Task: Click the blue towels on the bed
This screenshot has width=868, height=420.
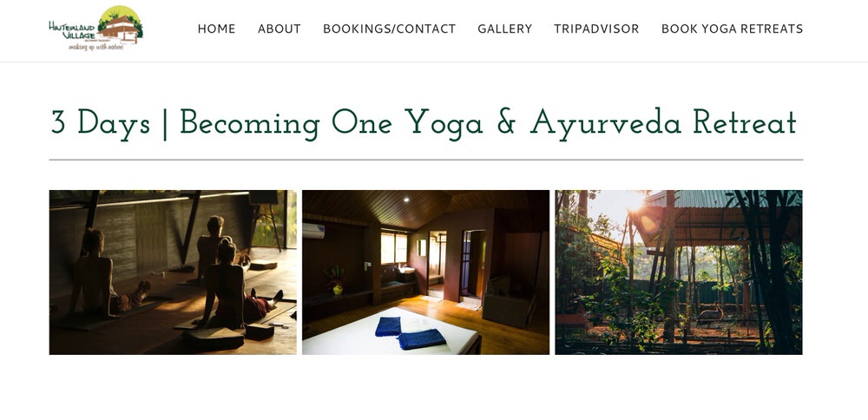Action: point(411,333)
